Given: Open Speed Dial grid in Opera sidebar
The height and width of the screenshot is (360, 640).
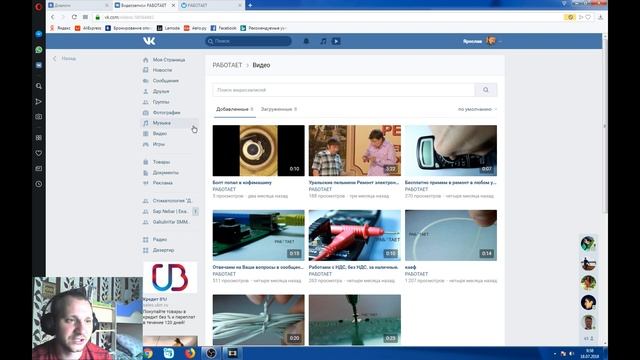Looking at the screenshot, I should coord(39,138).
